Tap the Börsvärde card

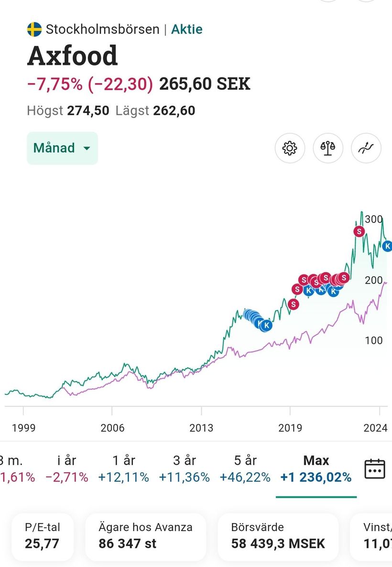(x=278, y=536)
